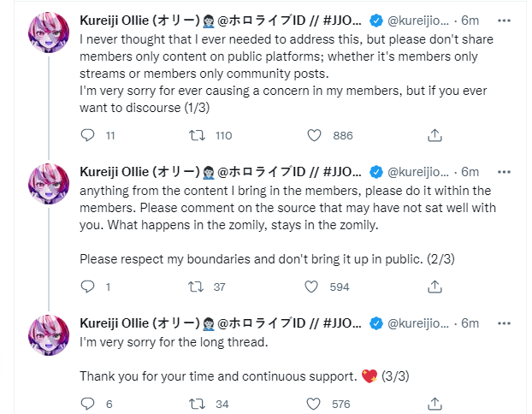Like the third tweet with 576 likes
532x414 pixels.
point(314,404)
